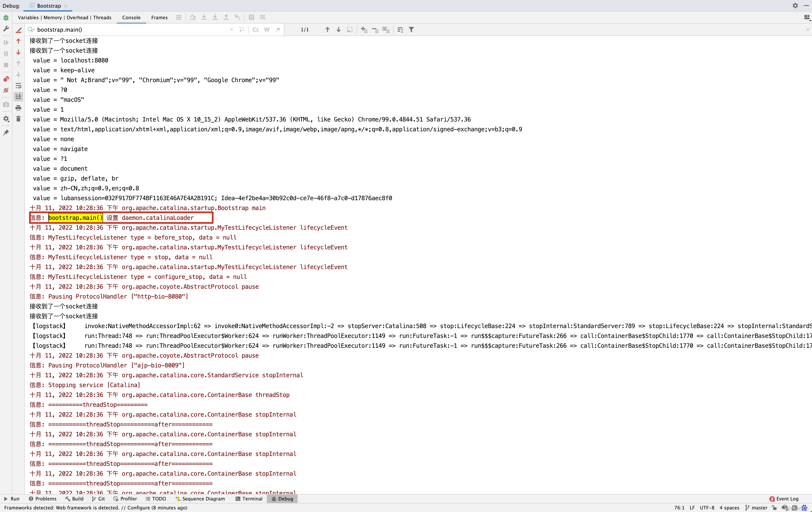Screen dimensions: 812x512
Task: Open the debugger settings gear dropdown
Action: (x=6, y=119)
